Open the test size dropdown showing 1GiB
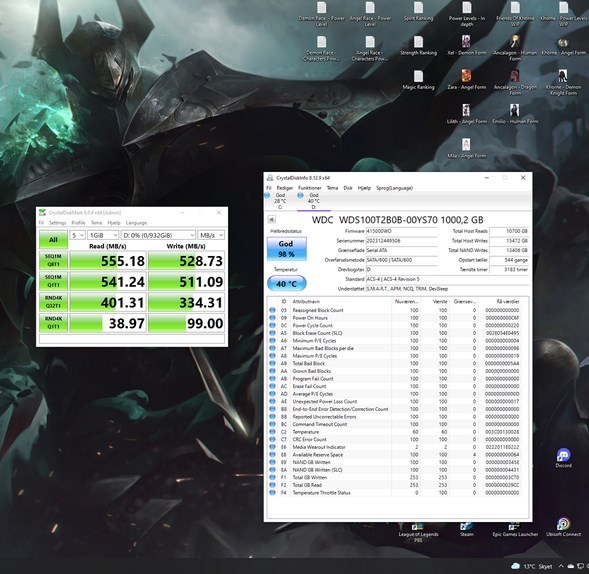The height and width of the screenshot is (574, 589). (x=103, y=235)
